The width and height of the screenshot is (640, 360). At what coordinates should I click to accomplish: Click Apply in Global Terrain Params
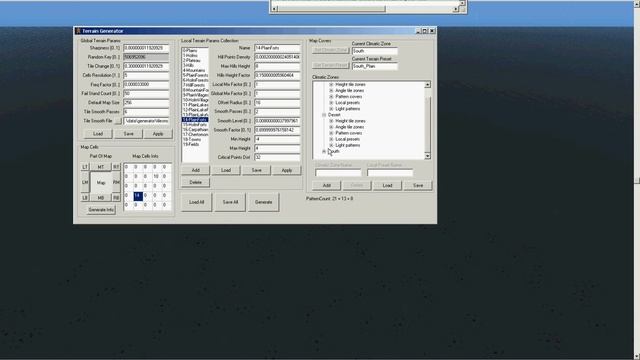(x=158, y=134)
